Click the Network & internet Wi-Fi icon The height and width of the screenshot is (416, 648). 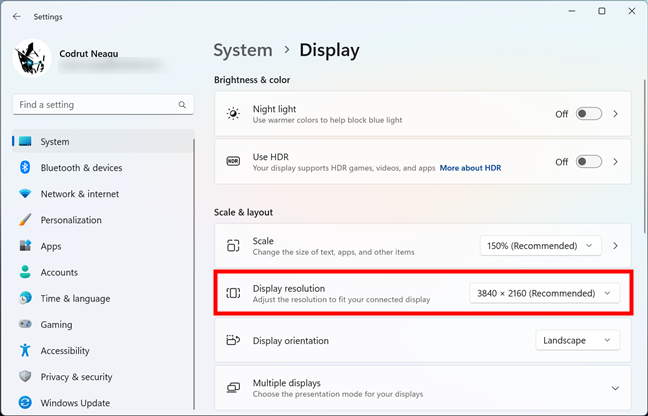(x=25, y=194)
